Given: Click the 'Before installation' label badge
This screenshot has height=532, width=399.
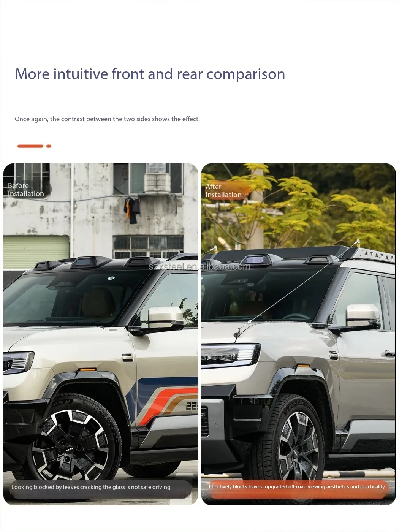Looking at the screenshot, I should point(27,190).
